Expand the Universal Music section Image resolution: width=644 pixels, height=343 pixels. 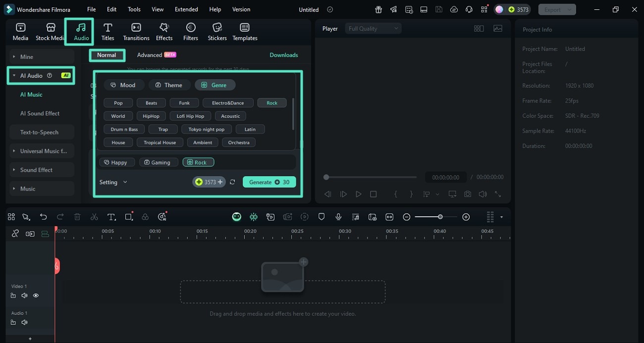42,151
